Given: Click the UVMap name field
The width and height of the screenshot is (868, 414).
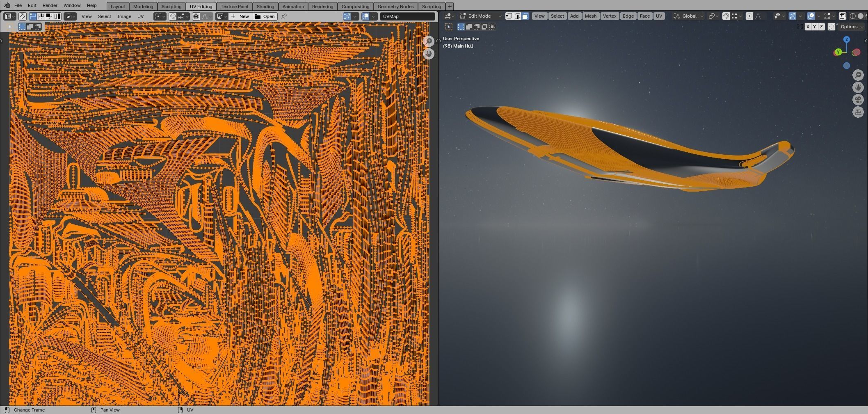Looking at the screenshot, I should pyautogui.click(x=407, y=16).
